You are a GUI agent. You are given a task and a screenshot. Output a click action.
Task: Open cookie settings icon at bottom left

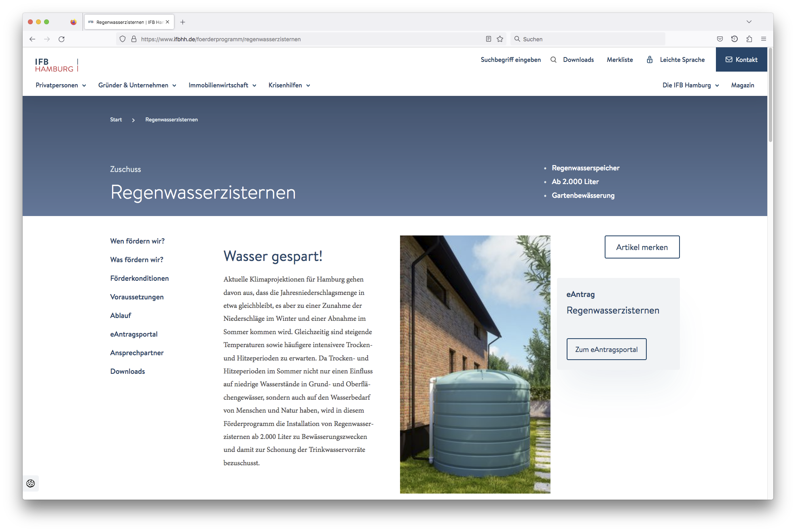(31, 483)
